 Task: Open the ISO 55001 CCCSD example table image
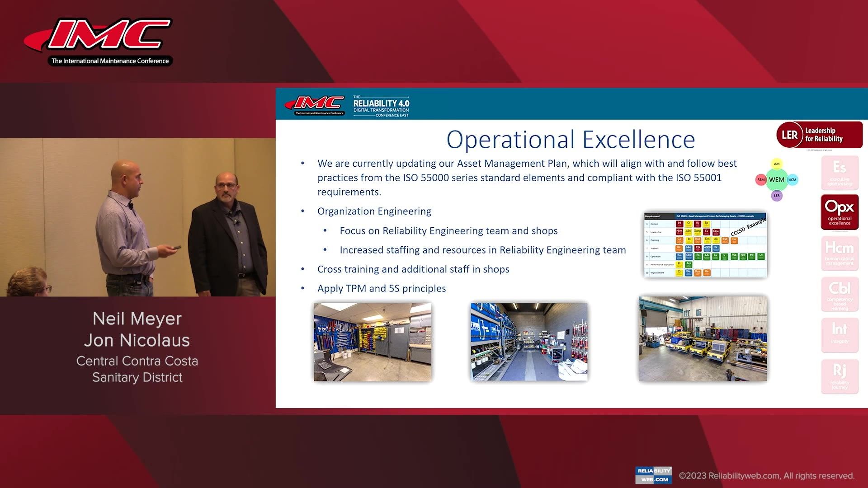(705, 244)
